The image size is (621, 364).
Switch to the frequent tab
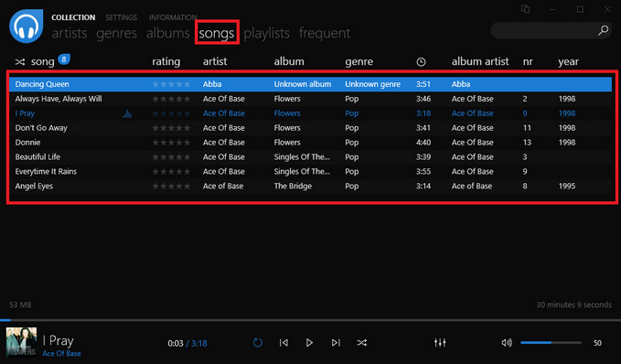[325, 33]
